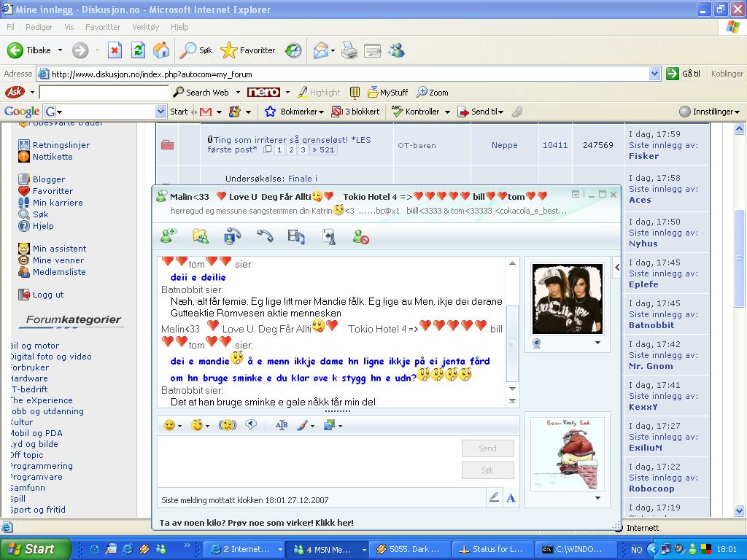
Task: Click the IE Refresh page icon
Action: pos(138,50)
